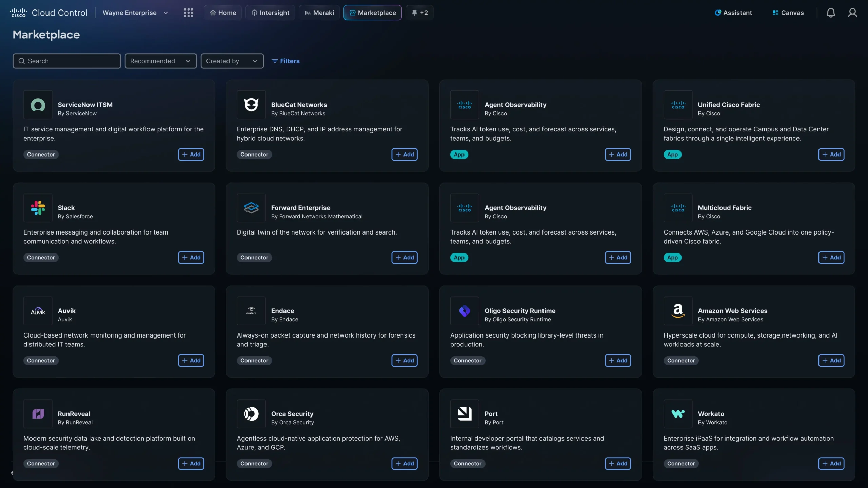Expand the Recommended sort dropdown
The height and width of the screenshot is (488, 868).
point(161,61)
